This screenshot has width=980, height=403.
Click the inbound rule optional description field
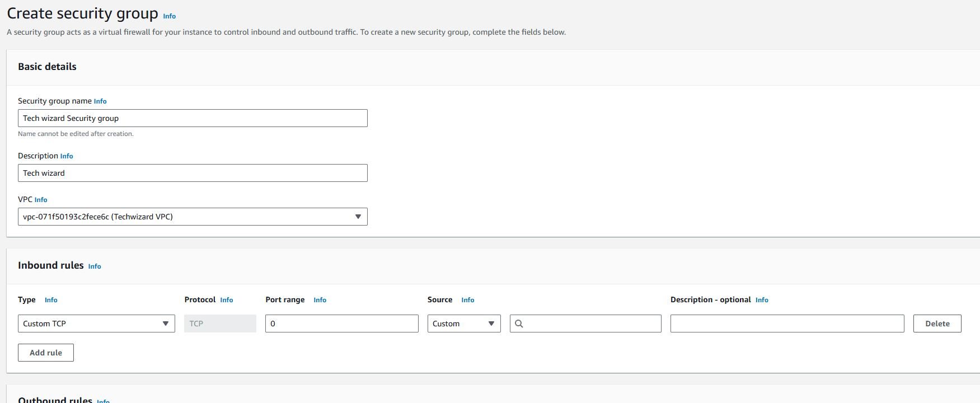pyautogui.click(x=787, y=324)
